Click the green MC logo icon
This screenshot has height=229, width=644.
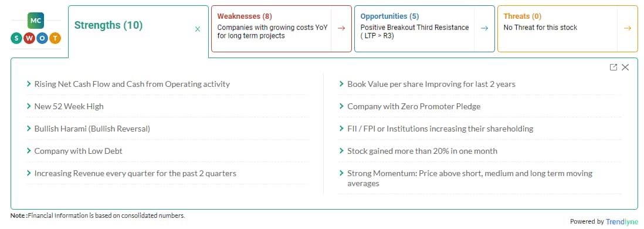(36, 21)
